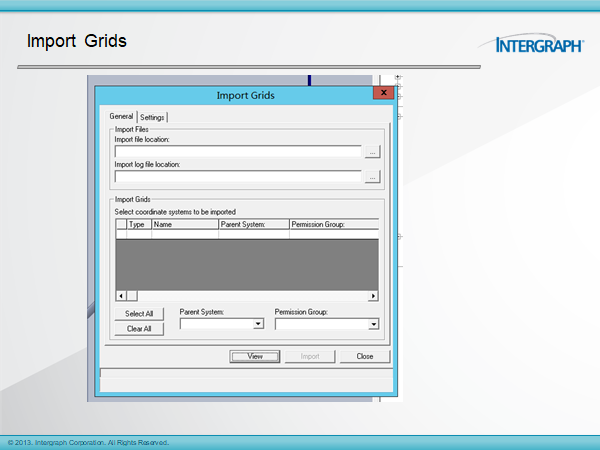The width and height of the screenshot is (600, 450).
Task: Click the Clear All button
Action: 139,329
